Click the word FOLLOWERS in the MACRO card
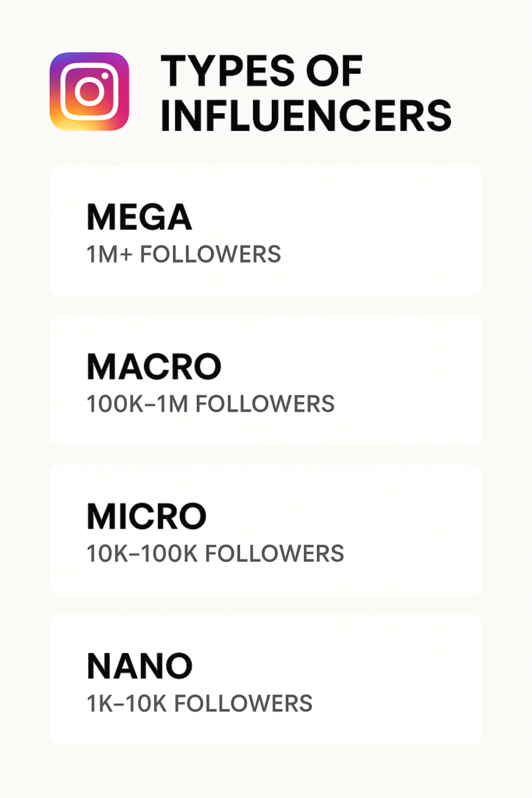Viewport: 532px width, 798px height. click(x=265, y=404)
